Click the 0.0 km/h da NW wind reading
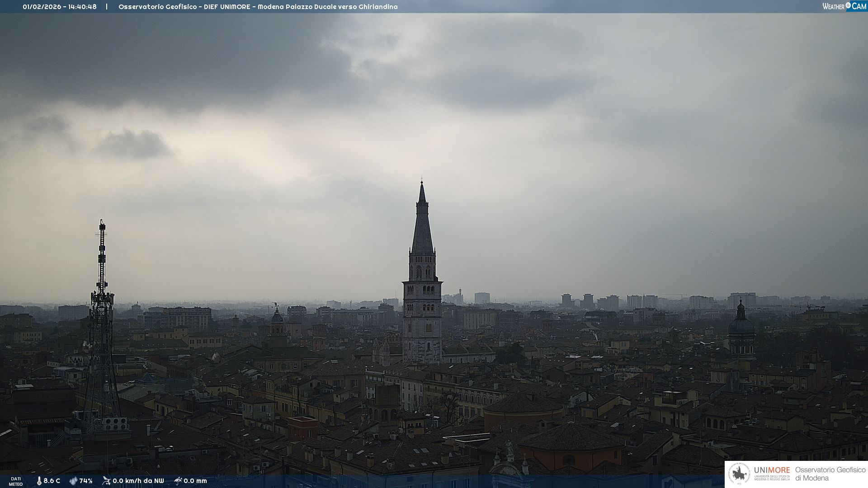868x488 pixels. tap(138, 481)
